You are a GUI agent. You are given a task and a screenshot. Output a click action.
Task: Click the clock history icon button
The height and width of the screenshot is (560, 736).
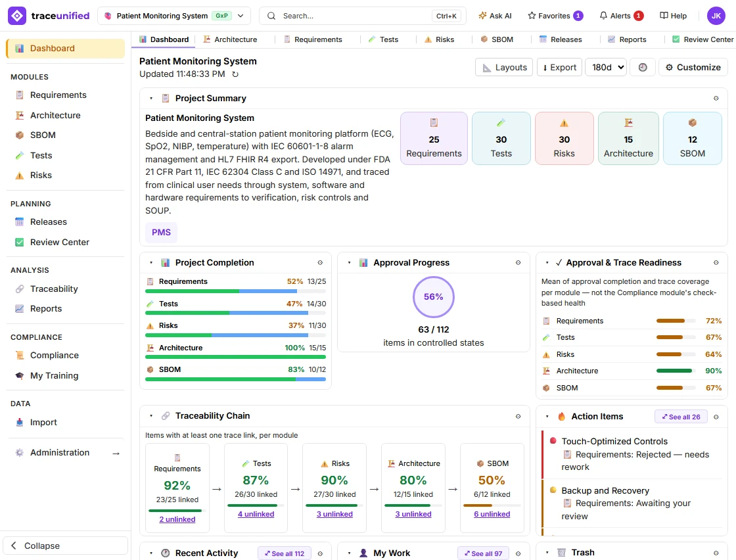643,68
